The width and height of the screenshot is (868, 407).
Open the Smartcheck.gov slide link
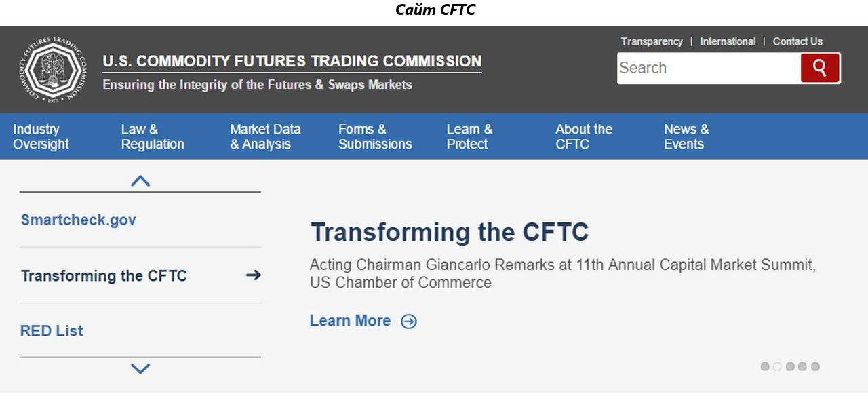coord(79,220)
